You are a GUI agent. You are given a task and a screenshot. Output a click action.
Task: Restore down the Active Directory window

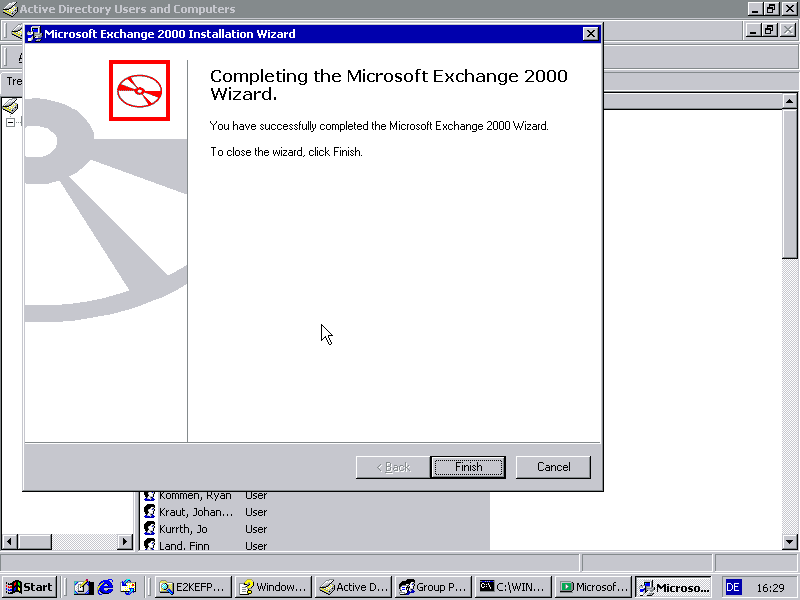771,9
